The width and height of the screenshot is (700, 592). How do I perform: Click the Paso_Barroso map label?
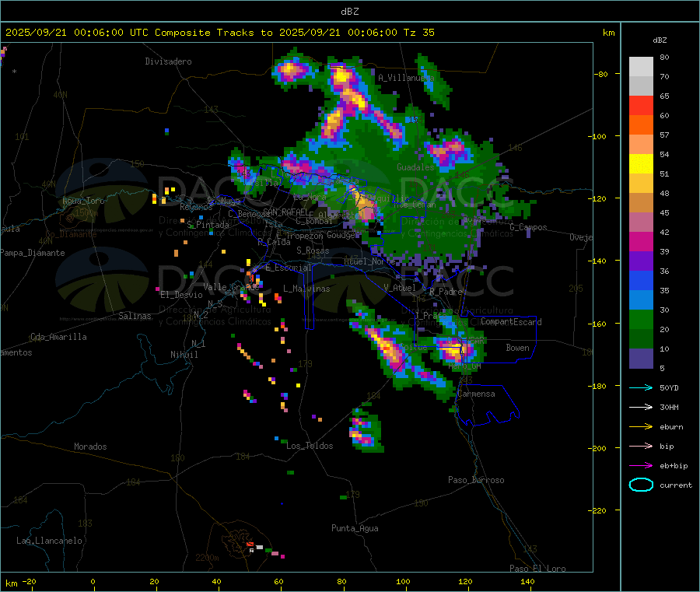click(x=476, y=480)
